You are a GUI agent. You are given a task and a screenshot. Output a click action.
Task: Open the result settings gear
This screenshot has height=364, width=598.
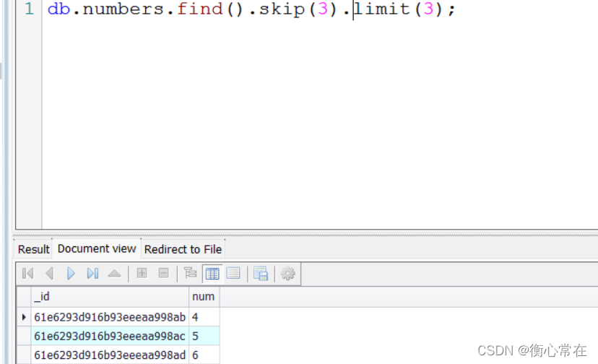[287, 274]
